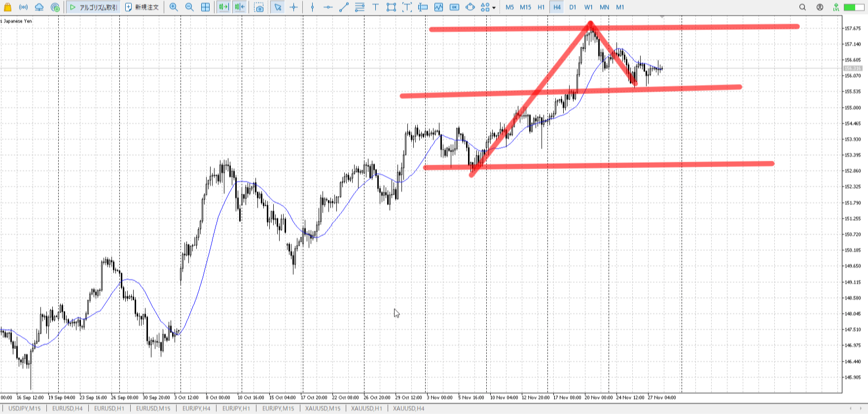Open the tile windows grid icon

pyautogui.click(x=206, y=7)
